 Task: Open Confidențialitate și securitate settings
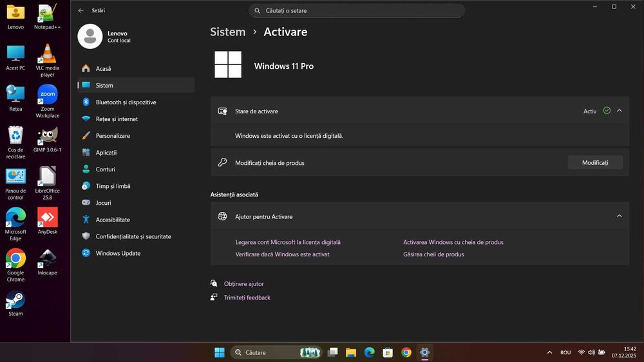click(x=136, y=236)
